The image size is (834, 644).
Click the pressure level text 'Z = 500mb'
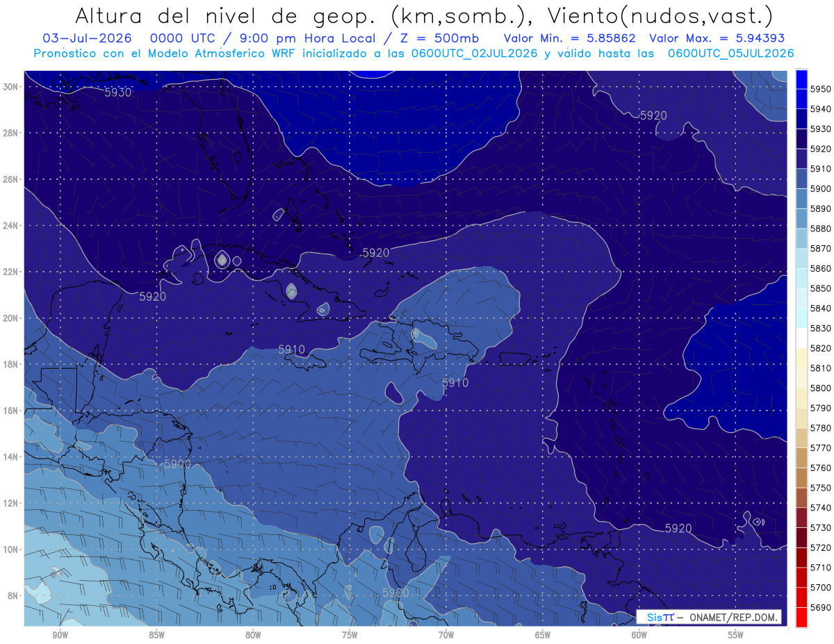(439, 38)
